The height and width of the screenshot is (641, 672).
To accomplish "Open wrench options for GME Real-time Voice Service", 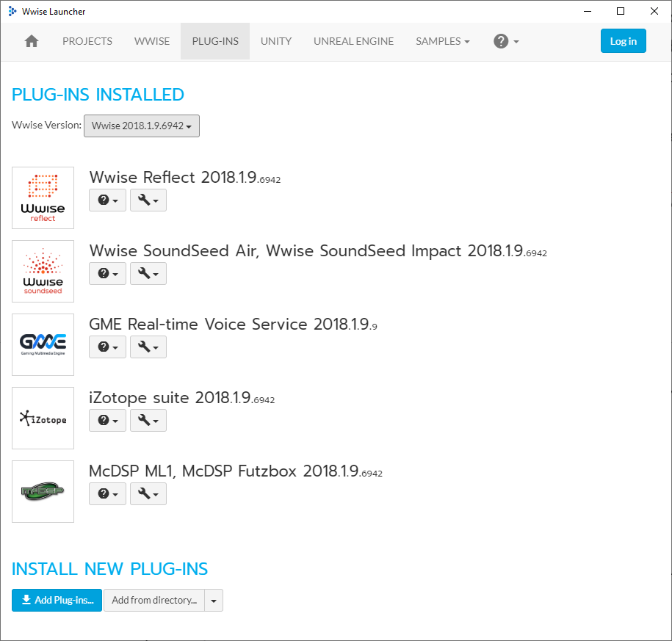I will (148, 347).
